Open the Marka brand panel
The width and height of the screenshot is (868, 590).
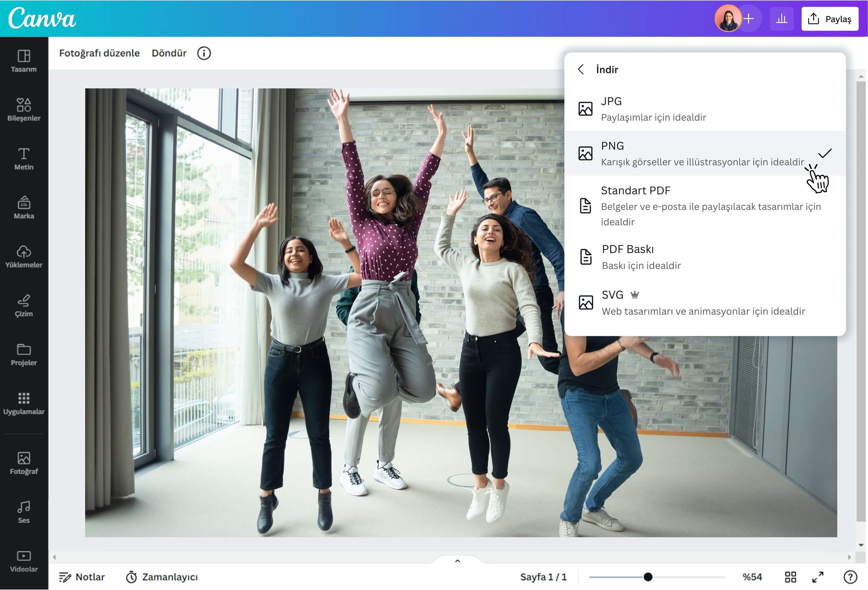pos(24,207)
